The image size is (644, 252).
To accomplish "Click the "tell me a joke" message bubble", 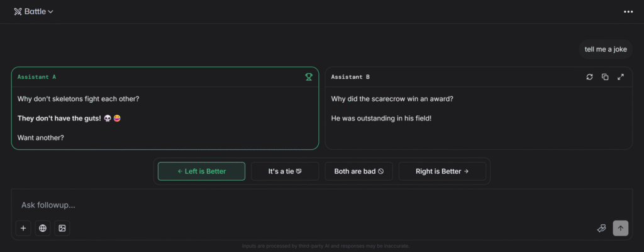I will tap(606, 49).
